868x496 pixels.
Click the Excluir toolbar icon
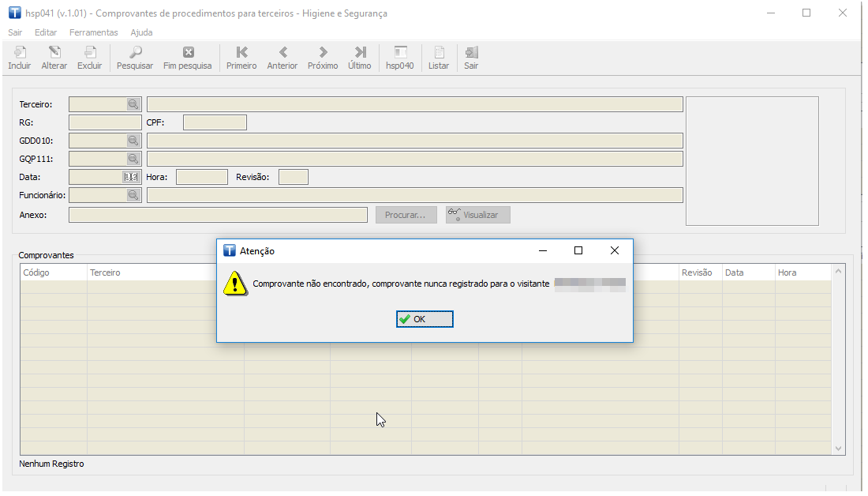click(x=90, y=53)
